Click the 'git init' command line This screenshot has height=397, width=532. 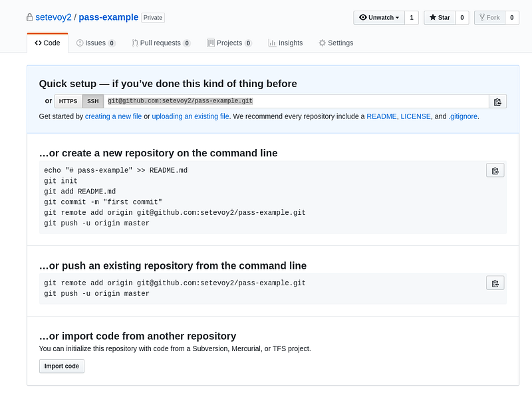[61, 181]
